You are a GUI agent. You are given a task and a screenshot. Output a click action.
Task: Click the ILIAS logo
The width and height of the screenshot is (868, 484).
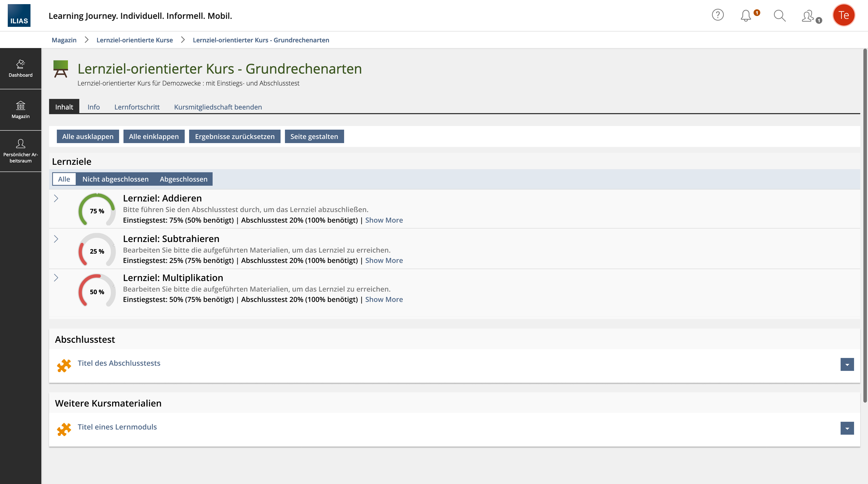pos(19,15)
